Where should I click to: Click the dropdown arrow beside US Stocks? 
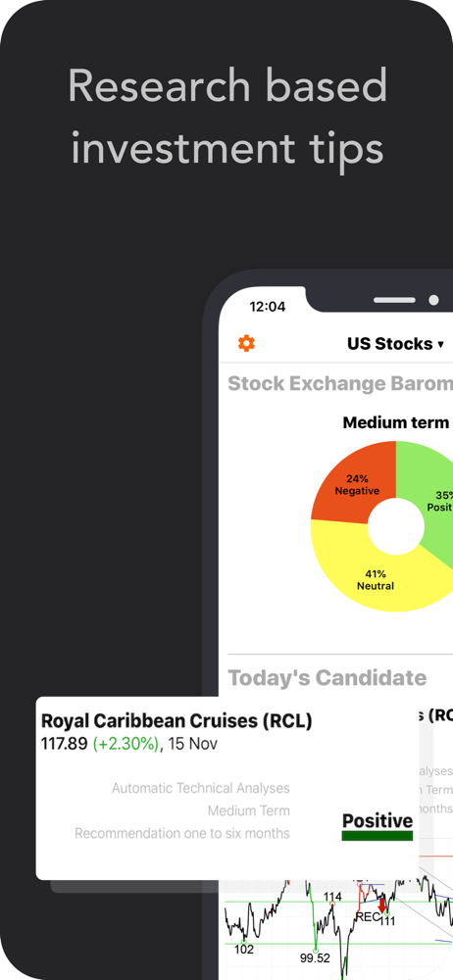click(440, 344)
